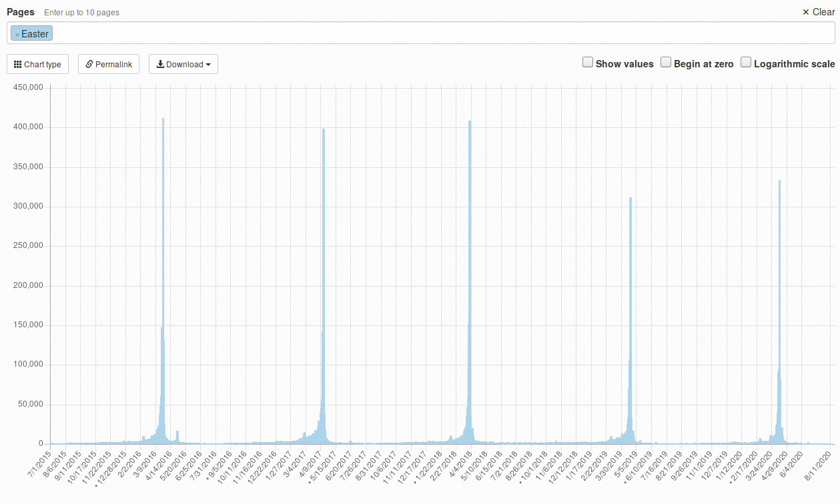The height and width of the screenshot is (504, 840).
Task: Open the Chart type selector
Action: pos(37,64)
